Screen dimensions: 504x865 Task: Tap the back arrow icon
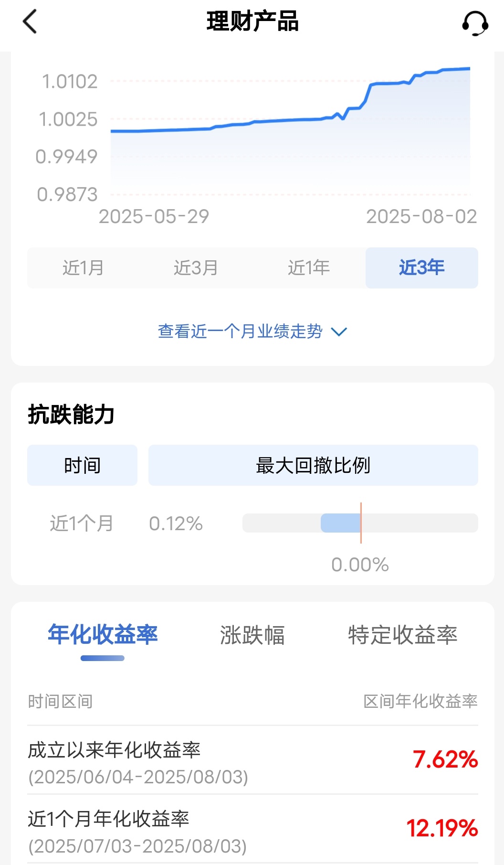click(30, 22)
